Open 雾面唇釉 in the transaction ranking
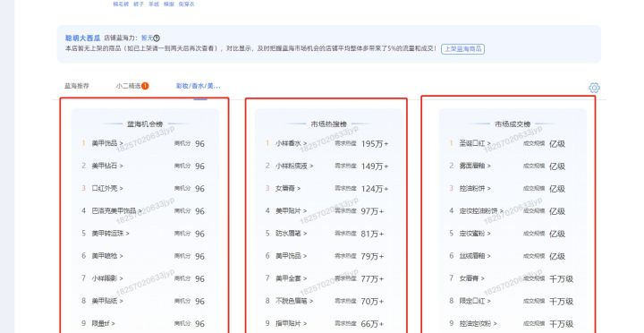The width and height of the screenshot is (644, 333). pyautogui.click(x=475, y=166)
